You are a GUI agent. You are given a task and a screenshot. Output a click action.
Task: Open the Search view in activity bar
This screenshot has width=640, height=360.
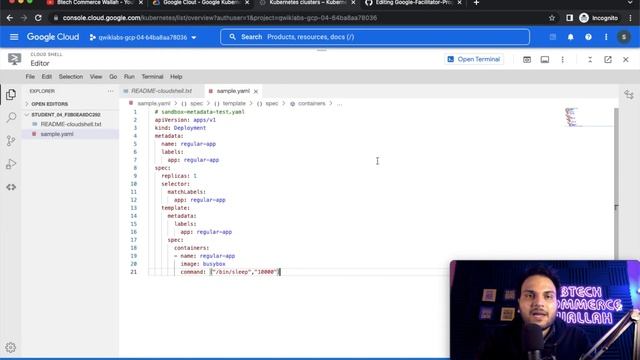tap(11, 118)
